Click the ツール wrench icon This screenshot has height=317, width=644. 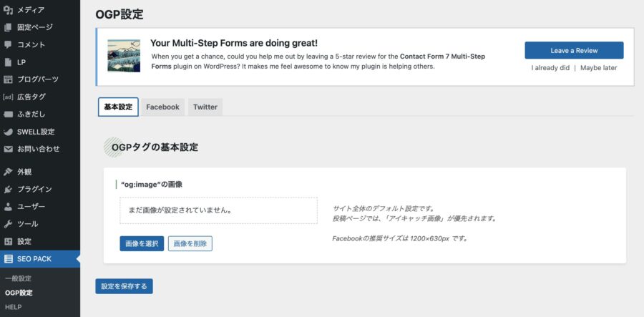pyautogui.click(x=8, y=224)
